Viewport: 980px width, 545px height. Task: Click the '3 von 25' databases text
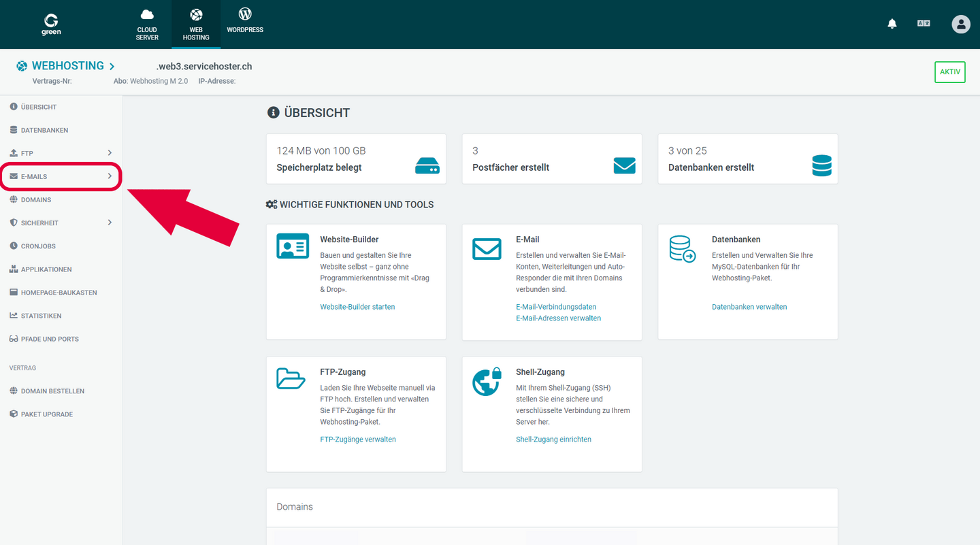tap(687, 150)
